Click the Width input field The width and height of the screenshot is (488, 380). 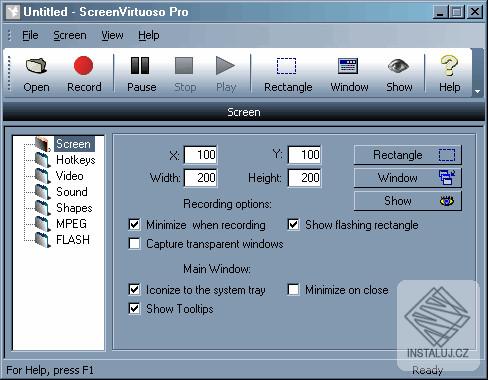pos(200,178)
